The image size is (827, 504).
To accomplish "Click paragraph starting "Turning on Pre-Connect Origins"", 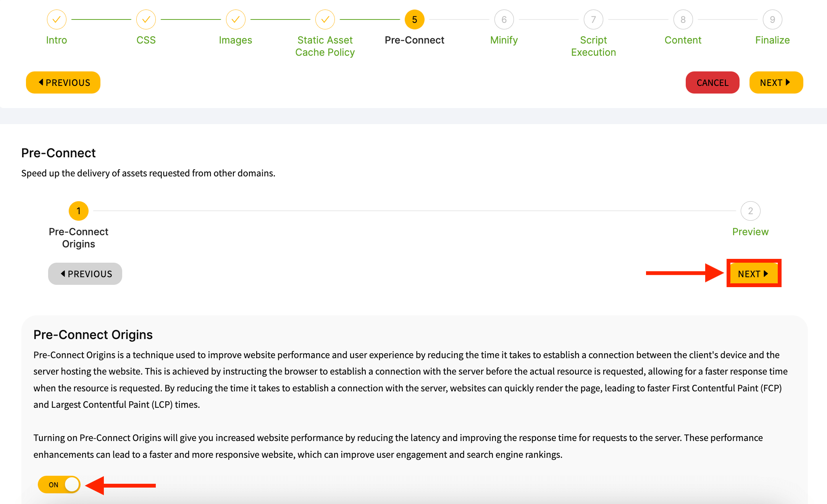I will pyautogui.click(x=398, y=446).
